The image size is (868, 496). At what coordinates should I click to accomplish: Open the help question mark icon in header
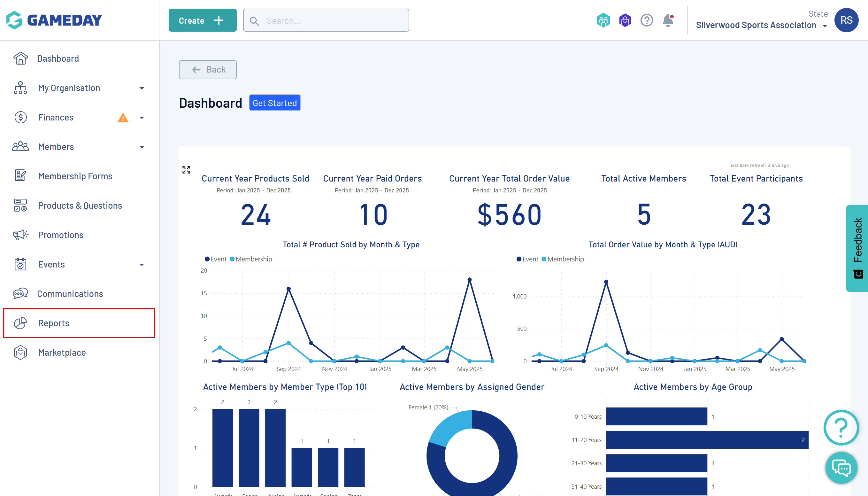point(646,20)
